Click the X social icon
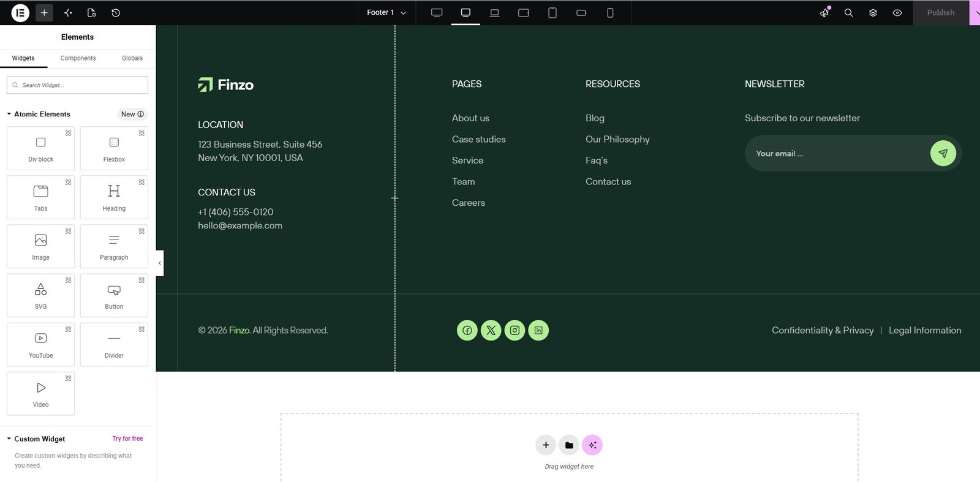The height and width of the screenshot is (482, 980). 491,331
